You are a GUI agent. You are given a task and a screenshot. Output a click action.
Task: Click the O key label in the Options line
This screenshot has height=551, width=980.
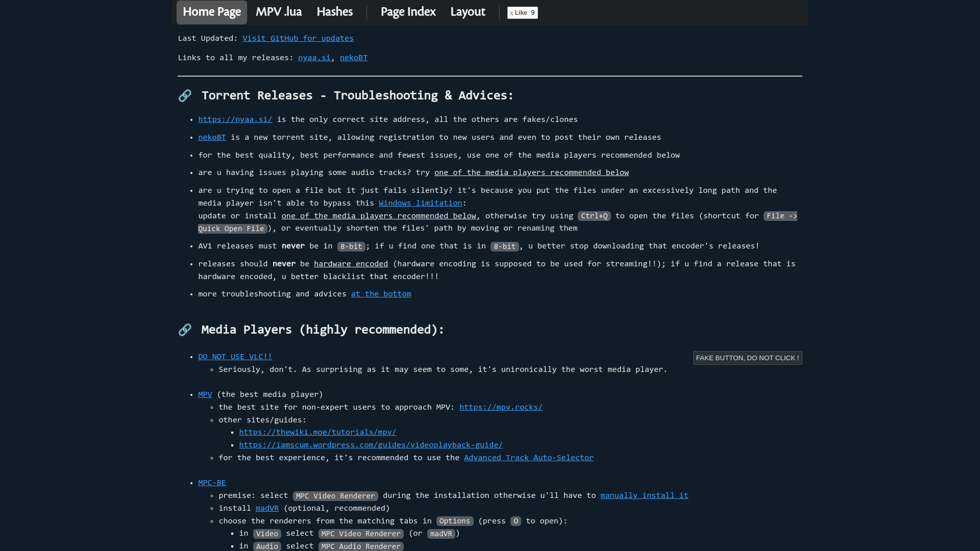point(516,521)
